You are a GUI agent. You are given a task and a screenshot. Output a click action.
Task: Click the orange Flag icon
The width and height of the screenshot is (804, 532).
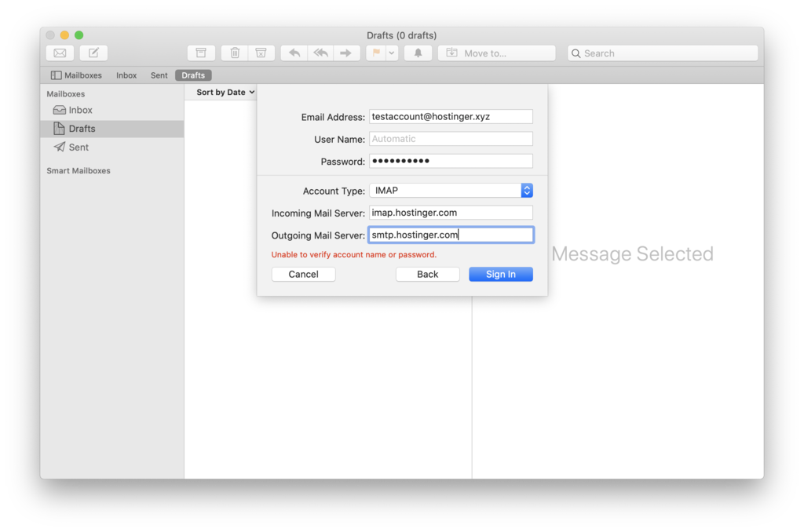pyautogui.click(x=376, y=53)
